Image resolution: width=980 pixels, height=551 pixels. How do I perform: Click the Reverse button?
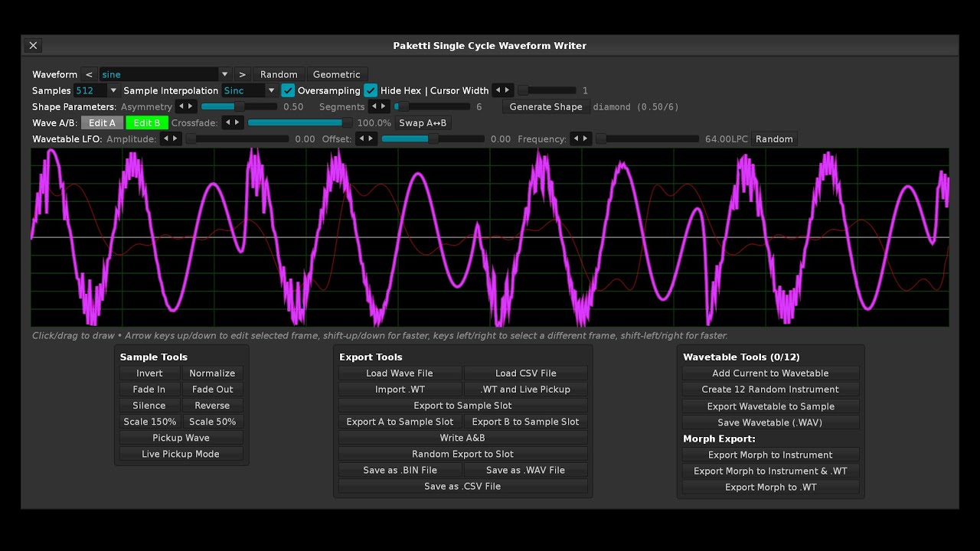[212, 405]
